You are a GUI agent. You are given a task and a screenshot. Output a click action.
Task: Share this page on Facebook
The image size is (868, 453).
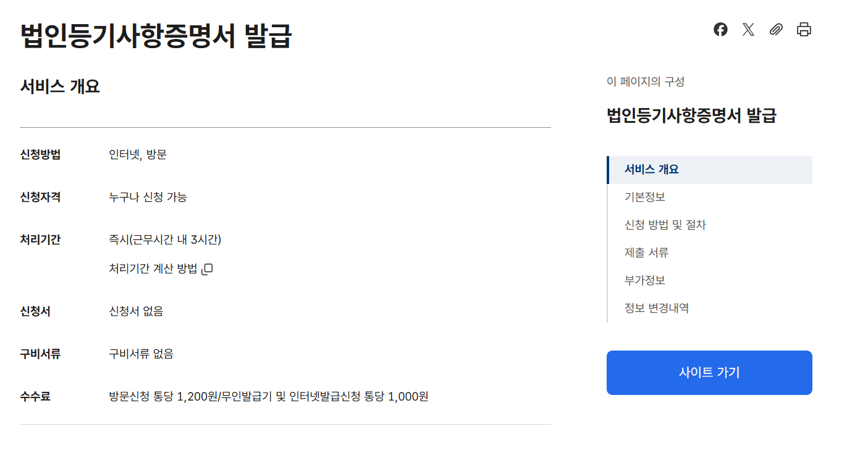[x=720, y=29]
